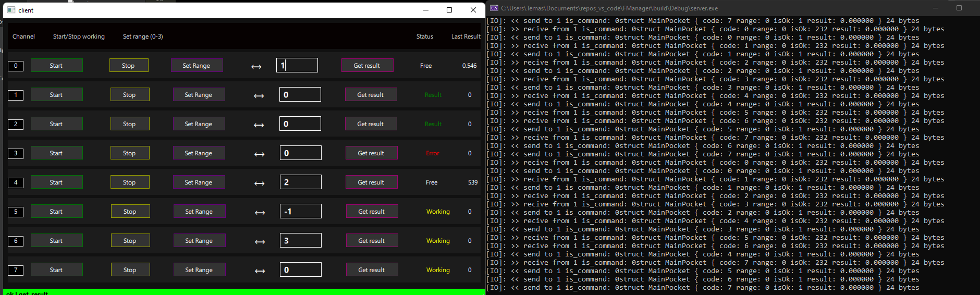Focus range input field of channel 7
The image size is (980, 295).
pos(300,269)
